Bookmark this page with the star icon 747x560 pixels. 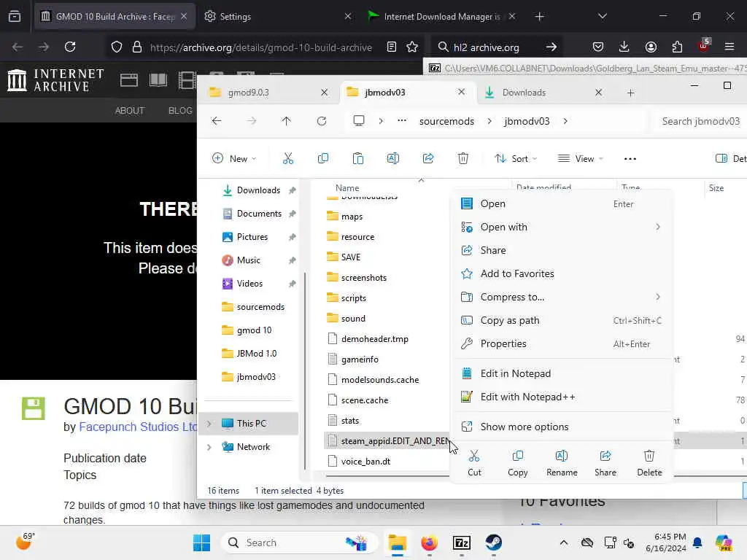pyautogui.click(x=412, y=47)
